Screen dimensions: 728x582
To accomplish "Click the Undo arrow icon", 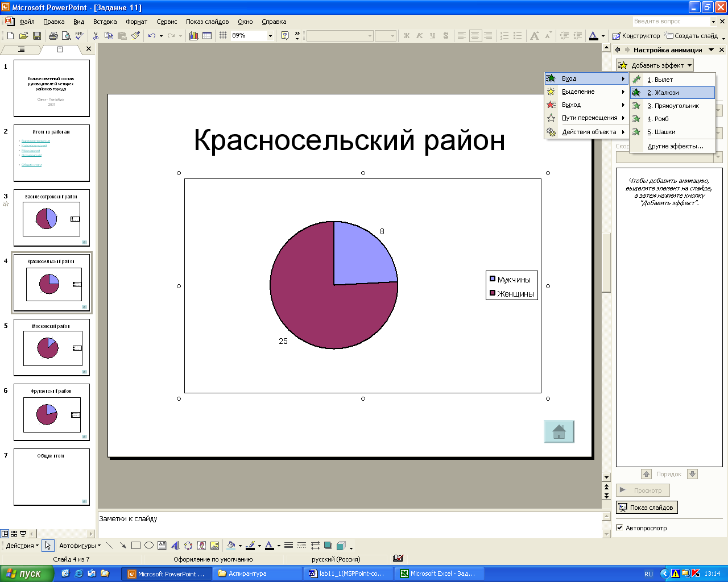I will (x=151, y=36).
